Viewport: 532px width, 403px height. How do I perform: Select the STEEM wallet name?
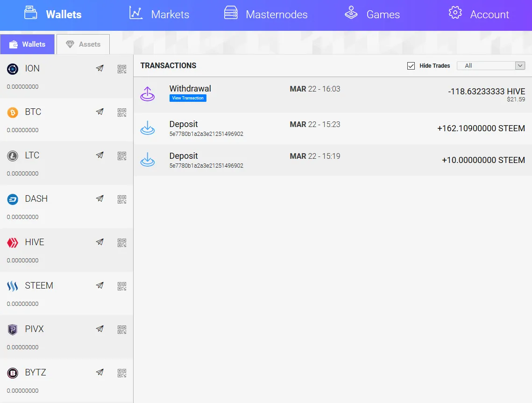(39, 286)
